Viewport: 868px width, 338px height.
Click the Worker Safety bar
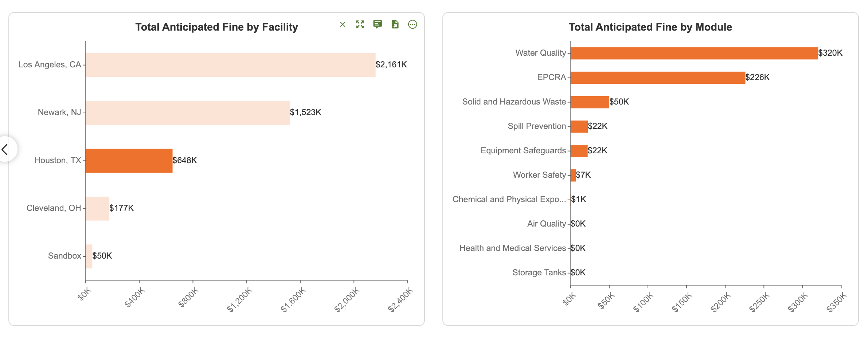click(573, 175)
